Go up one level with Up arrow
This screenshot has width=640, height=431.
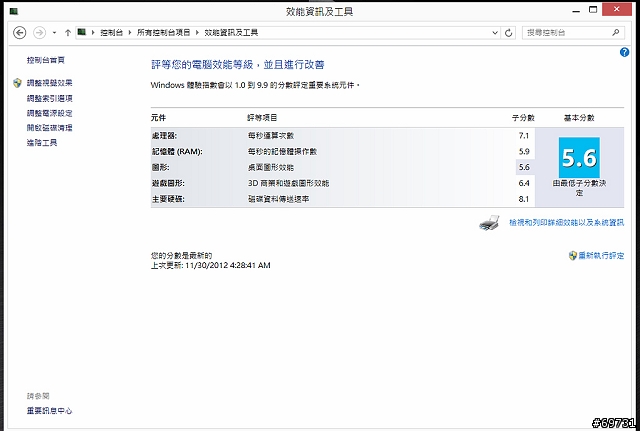68,33
